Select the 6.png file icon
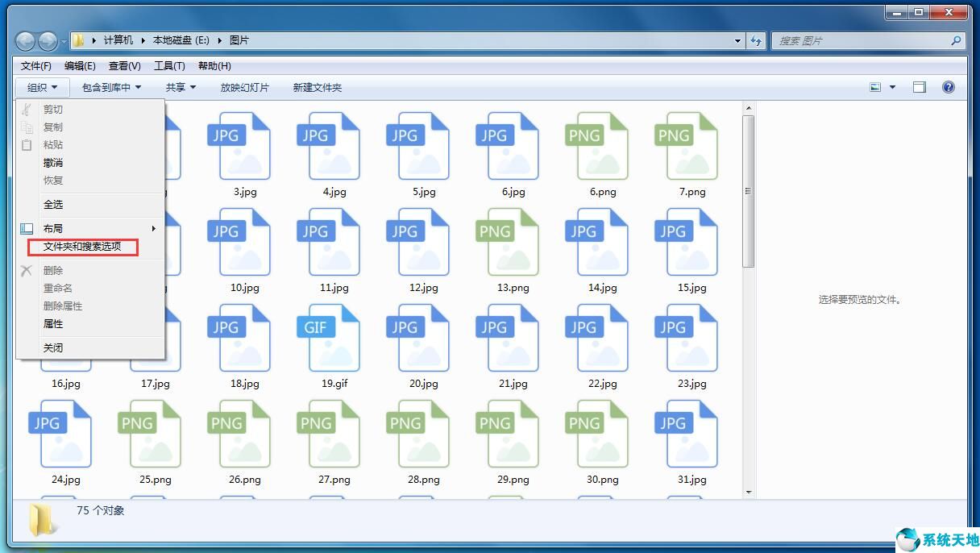Viewport: 980px width, 553px height. coord(596,147)
